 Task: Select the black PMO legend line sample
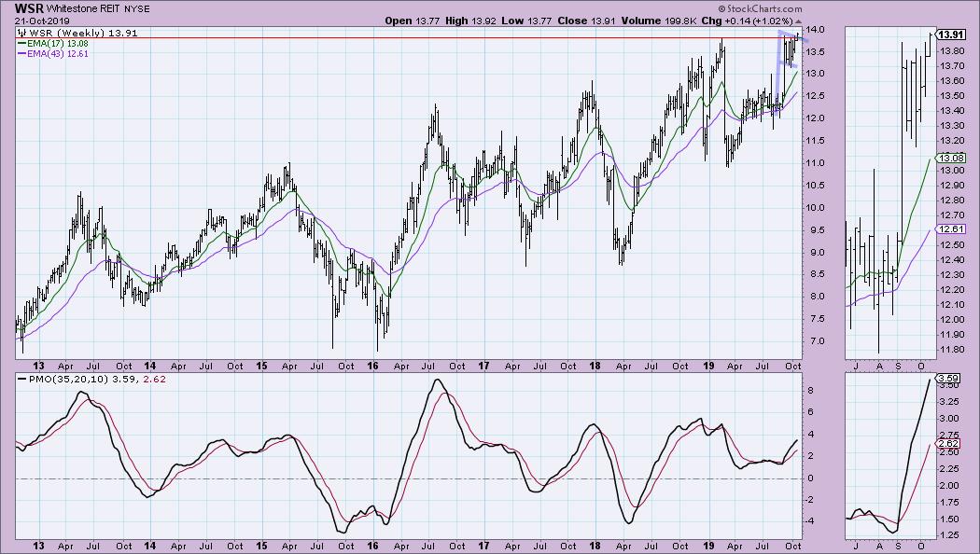pos(21,379)
